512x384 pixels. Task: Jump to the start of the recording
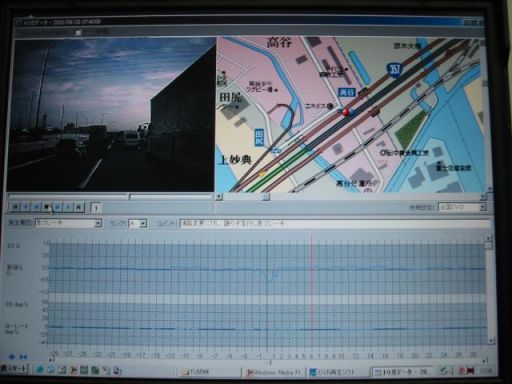pos(15,207)
